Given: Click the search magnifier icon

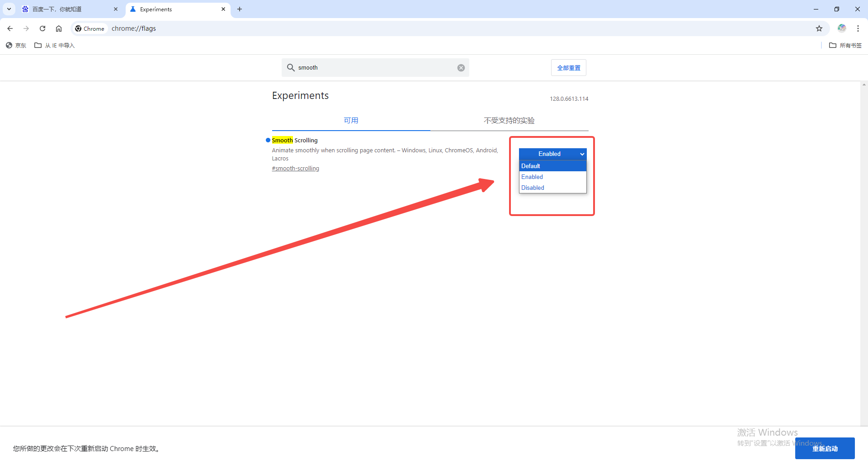Looking at the screenshot, I should [291, 67].
